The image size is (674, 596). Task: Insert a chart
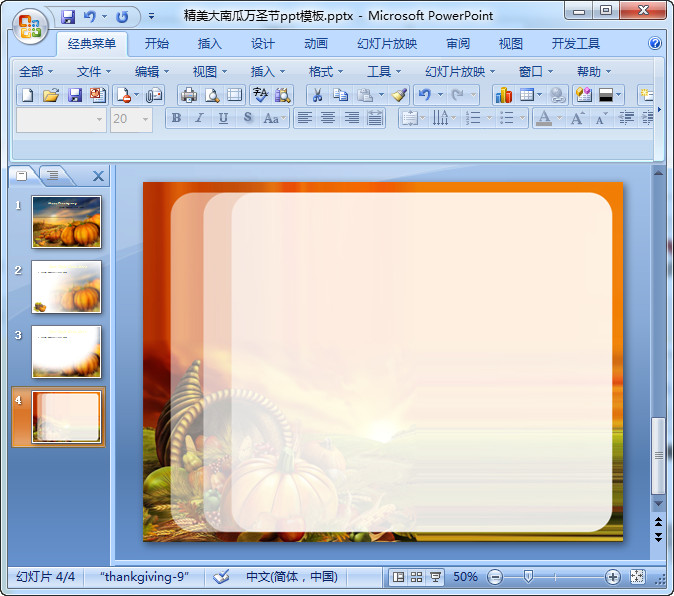click(503, 95)
